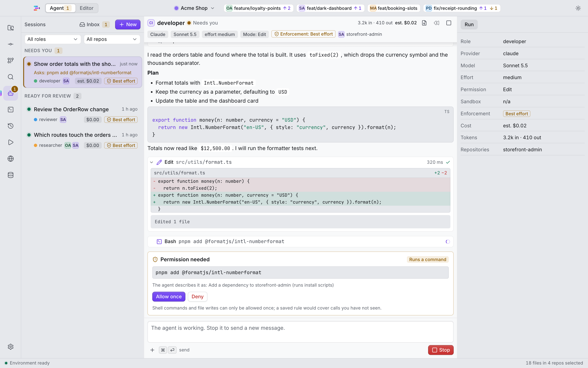Image resolution: width=588 pixels, height=368 pixels.
Task: Switch to Editor mode
Action: 87,8
